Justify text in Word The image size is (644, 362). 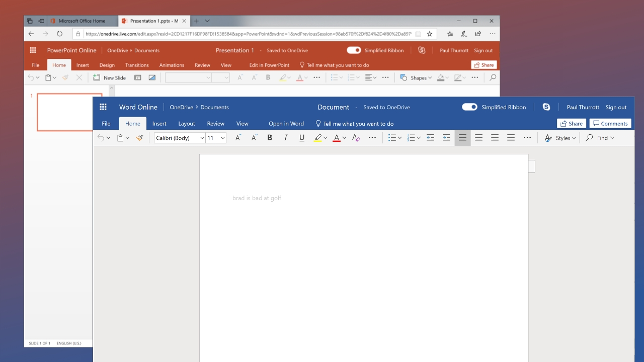[511, 138]
